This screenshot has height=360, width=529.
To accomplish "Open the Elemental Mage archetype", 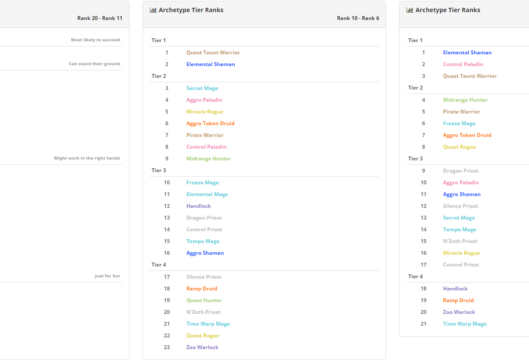I will (x=207, y=194).
